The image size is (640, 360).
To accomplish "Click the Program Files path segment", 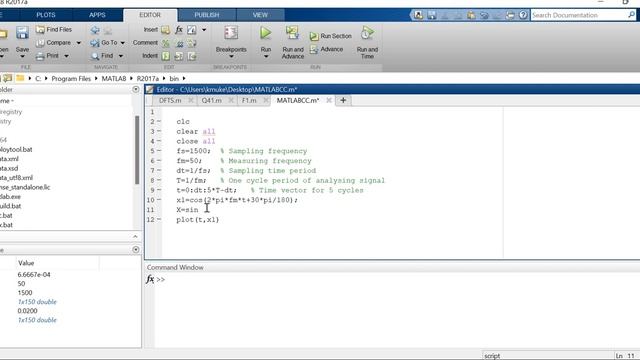I will (x=71, y=78).
